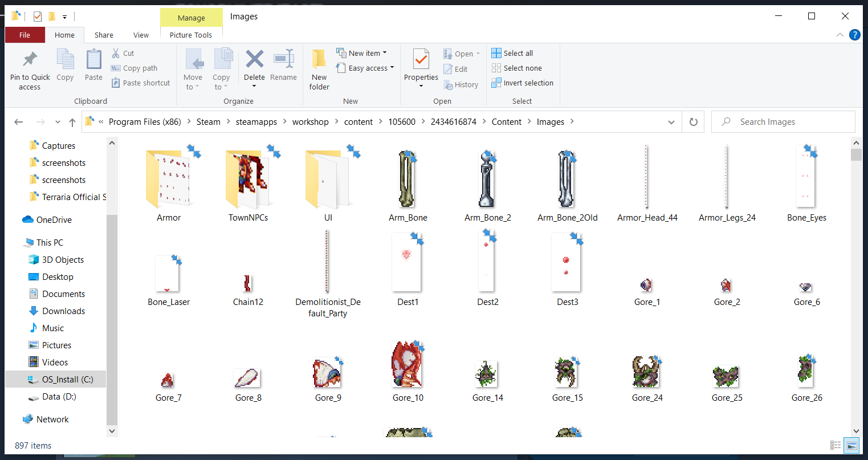Click the Properties quick access toolbar checkbox icon
Viewport: 868px width, 460px height.
38,17
